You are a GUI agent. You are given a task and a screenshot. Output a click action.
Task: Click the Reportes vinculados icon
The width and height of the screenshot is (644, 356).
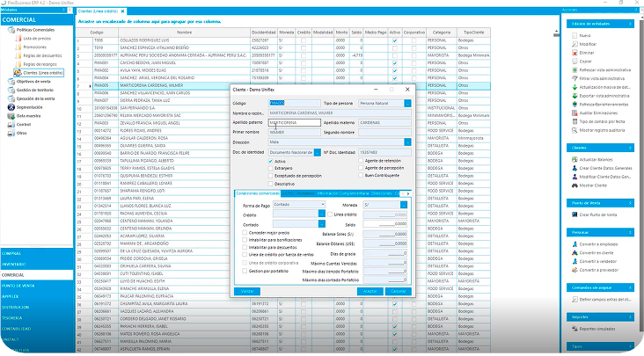tap(573, 328)
